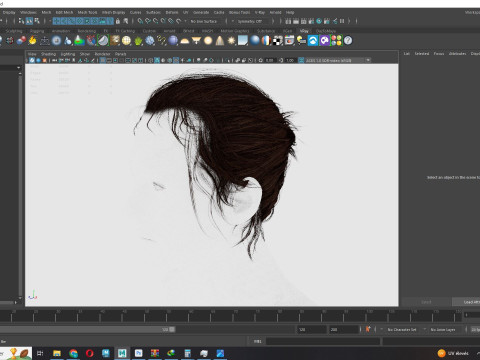Click the cone spotlight shelf icon
The height and width of the screenshot is (360, 480).
pos(220,41)
